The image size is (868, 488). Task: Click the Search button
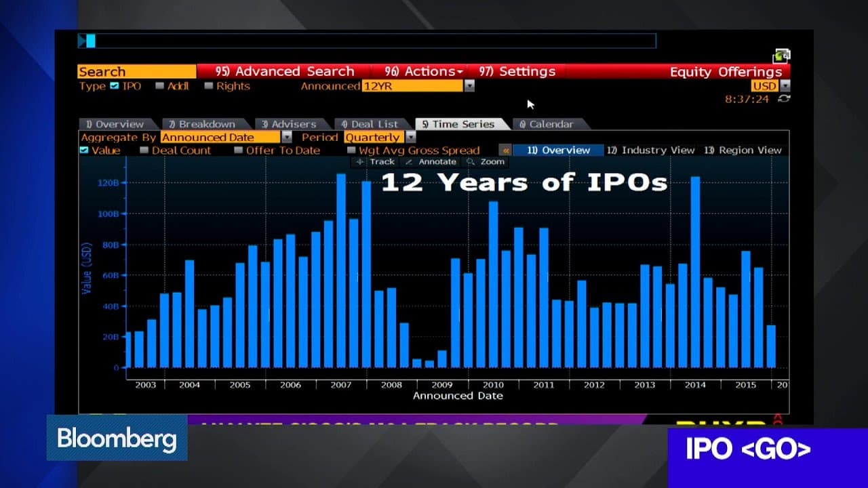[137, 71]
